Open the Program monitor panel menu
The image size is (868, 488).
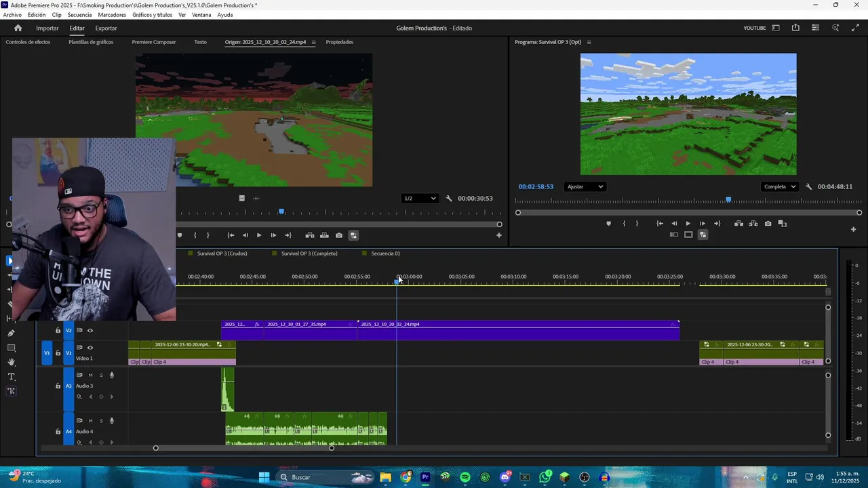tap(589, 42)
